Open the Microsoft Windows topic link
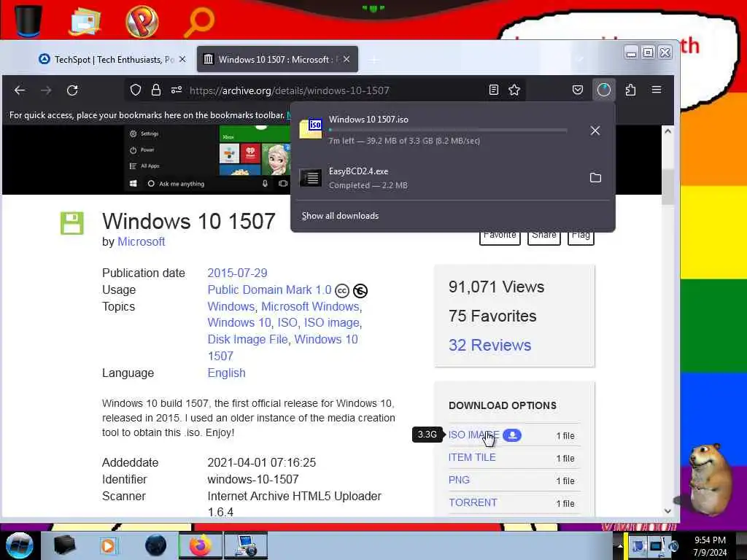 [x=310, y=307]
